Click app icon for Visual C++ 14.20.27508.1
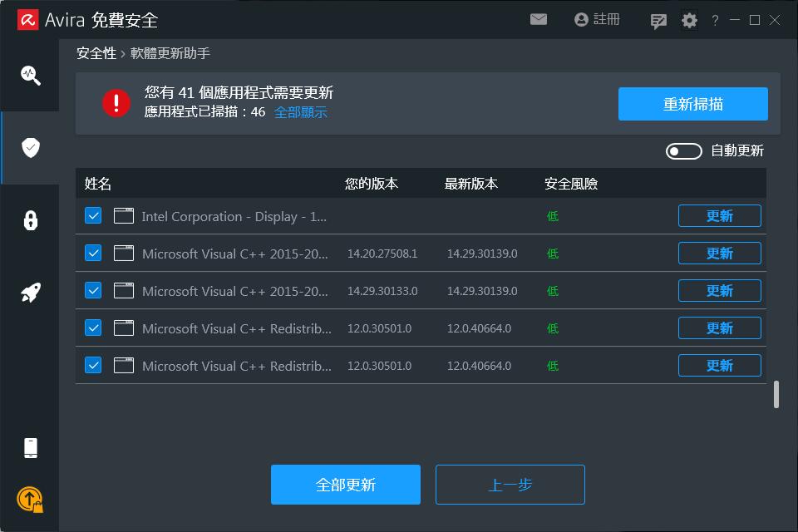The height and width of the screenshot is (532, 798). click(124, 253)
